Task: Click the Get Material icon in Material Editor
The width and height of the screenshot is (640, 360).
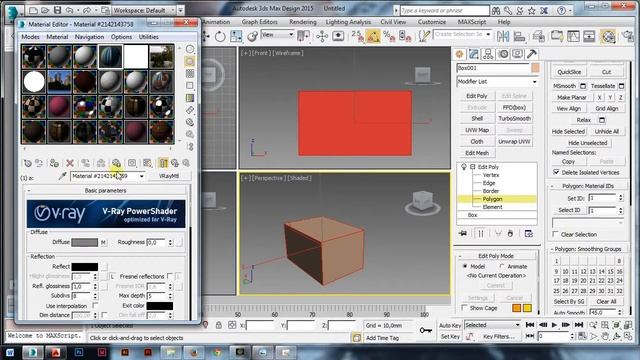Action: [28, 163]
